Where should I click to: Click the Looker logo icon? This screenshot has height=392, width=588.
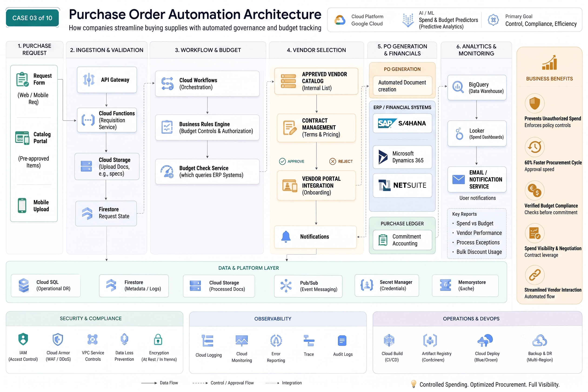pos(459,133)
